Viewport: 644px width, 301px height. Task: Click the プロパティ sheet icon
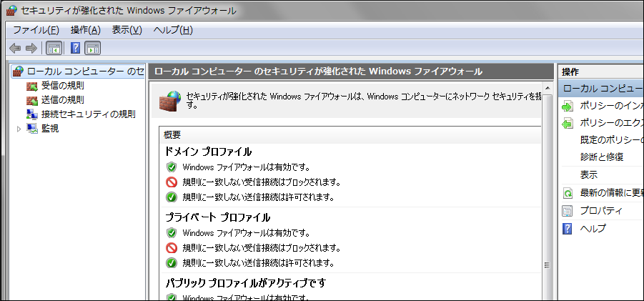click(568, 211)
